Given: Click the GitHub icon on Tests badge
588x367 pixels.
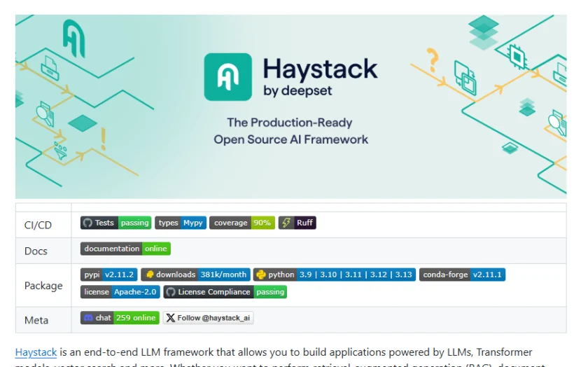Looking at the screenshot, I should [87, 223].
